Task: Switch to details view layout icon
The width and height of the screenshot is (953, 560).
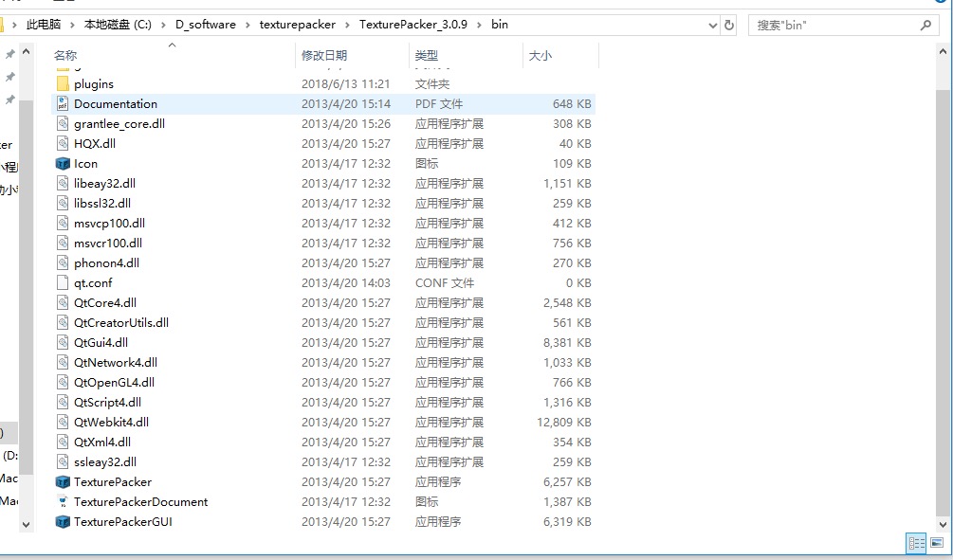Action: pyautogui.click(x=916, y=542)
